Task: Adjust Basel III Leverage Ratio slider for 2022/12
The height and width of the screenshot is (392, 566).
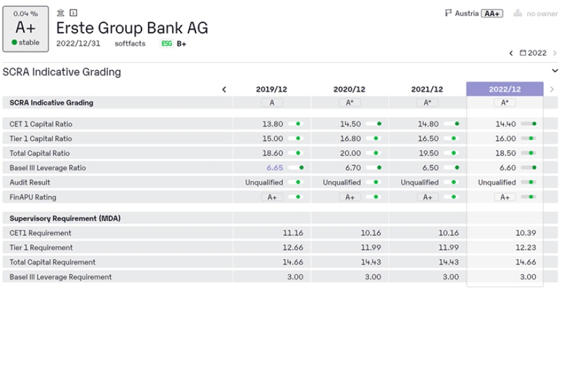Action: pyautogui.click(x=529, y=168)
